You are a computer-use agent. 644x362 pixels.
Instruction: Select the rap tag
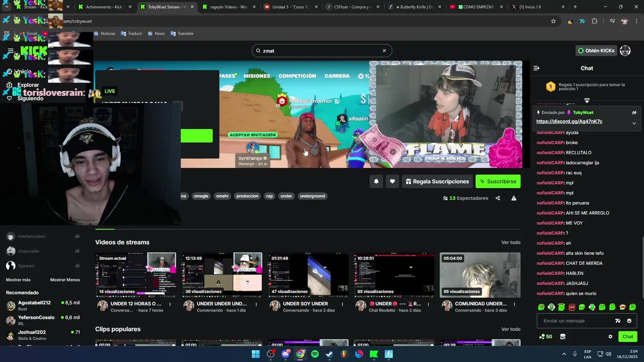tap(270, 196)
